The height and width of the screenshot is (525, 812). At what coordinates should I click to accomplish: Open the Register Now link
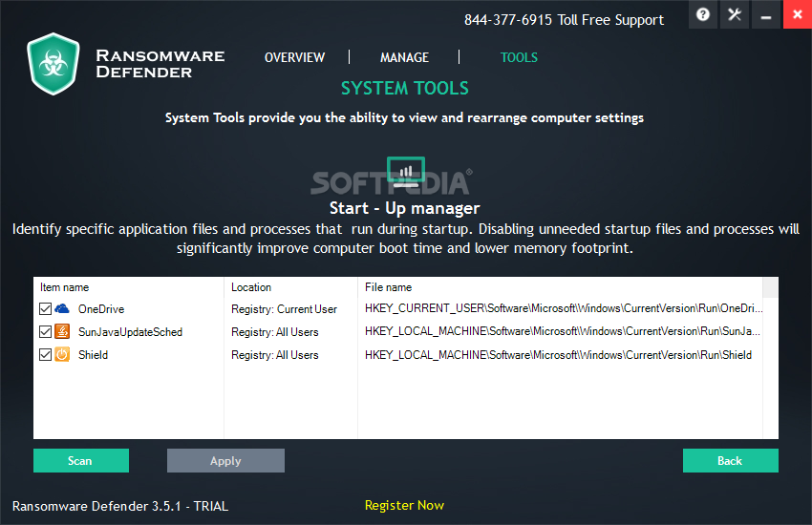coord(404,505)
